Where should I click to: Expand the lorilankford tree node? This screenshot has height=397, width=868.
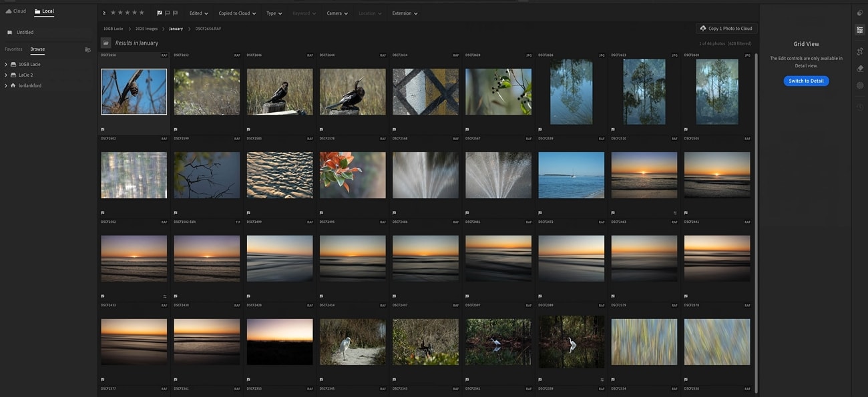[6, 85]
